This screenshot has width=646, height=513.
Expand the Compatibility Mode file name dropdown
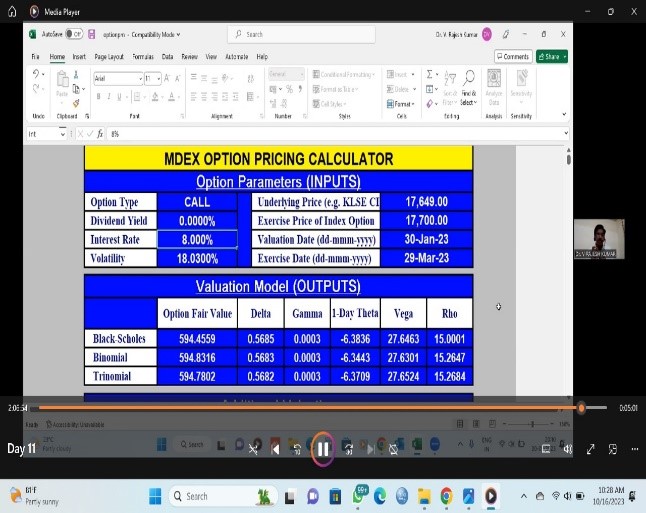pos(178,35)
